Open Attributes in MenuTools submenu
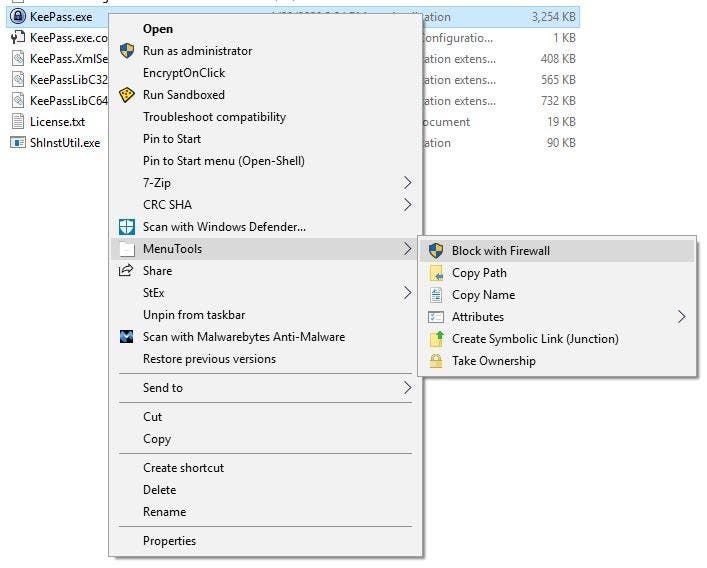The width and height of the screenshot is (707, 568). pyautogui.click(x=557, y=317)
